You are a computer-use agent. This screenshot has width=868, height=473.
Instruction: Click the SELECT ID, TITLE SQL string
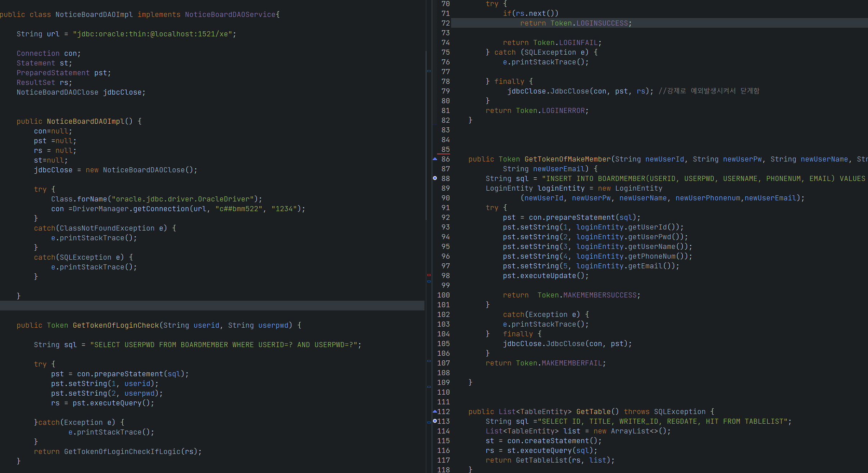pyautogui.click(x=663, y=421)
